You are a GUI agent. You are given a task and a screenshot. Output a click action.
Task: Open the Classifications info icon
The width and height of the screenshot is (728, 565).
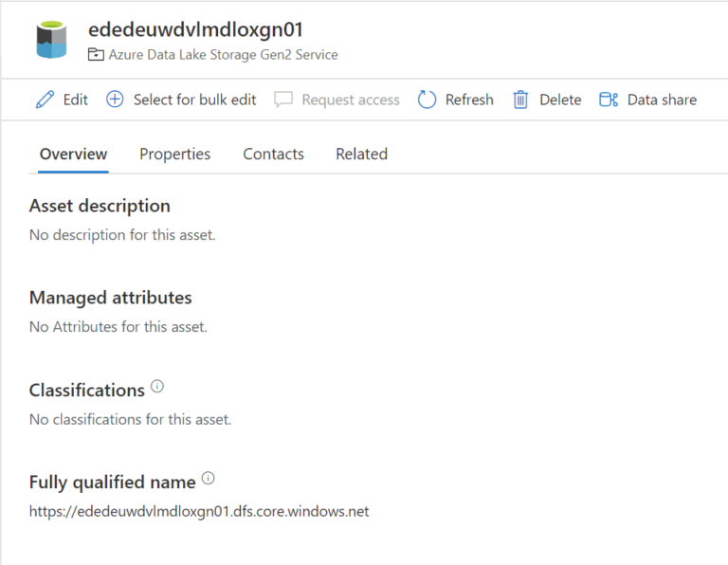[x=157, y=386]
